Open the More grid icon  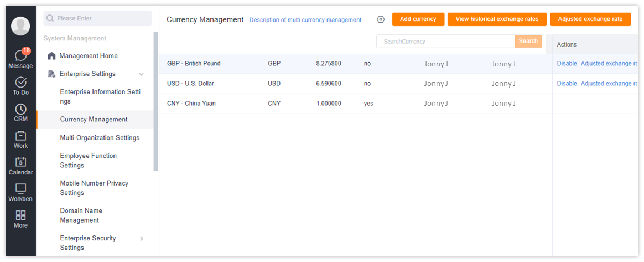coord(20,215)
